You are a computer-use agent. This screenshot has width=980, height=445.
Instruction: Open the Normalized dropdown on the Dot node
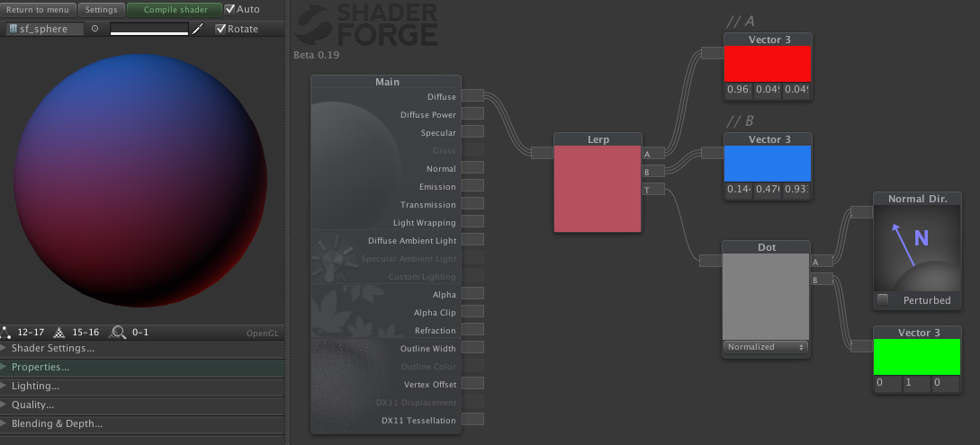coord(765,347)
